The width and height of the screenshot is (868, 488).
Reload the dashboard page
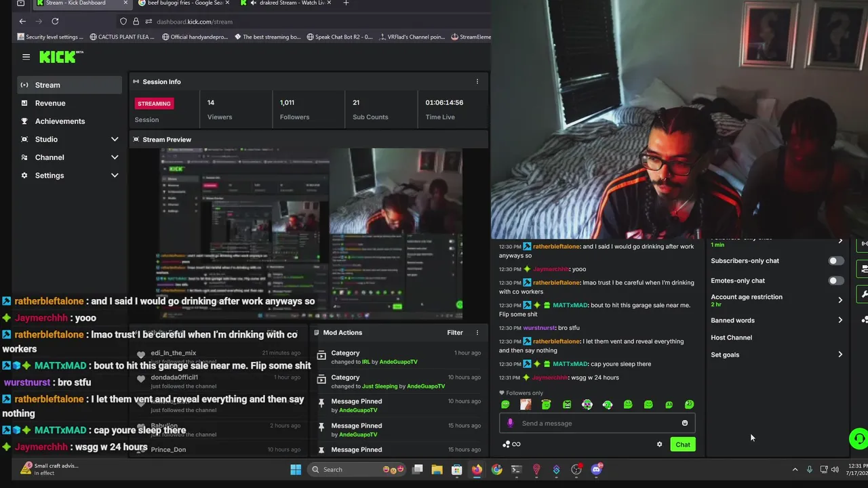pyautogui.click(x=55, y=22)
